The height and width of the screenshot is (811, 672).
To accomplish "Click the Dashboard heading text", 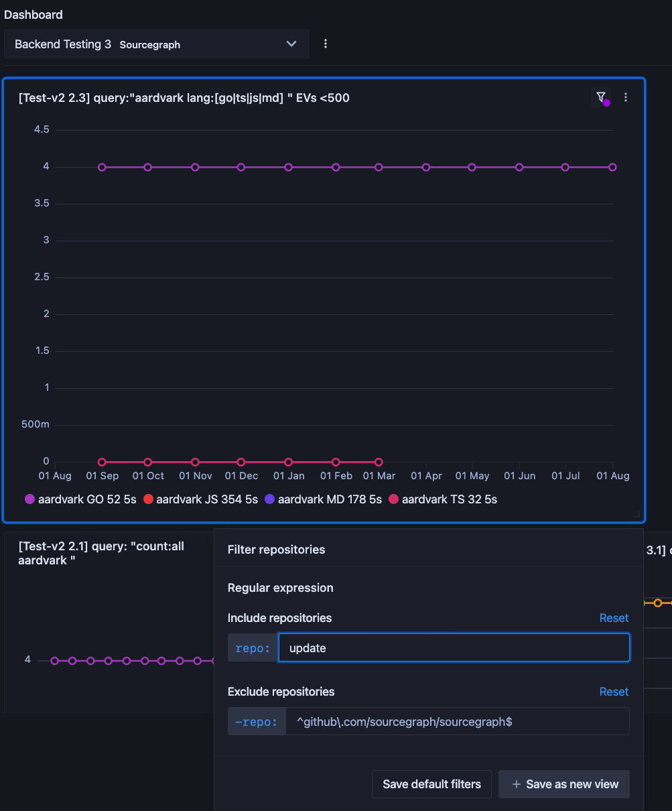I will [x=33, y=14].
